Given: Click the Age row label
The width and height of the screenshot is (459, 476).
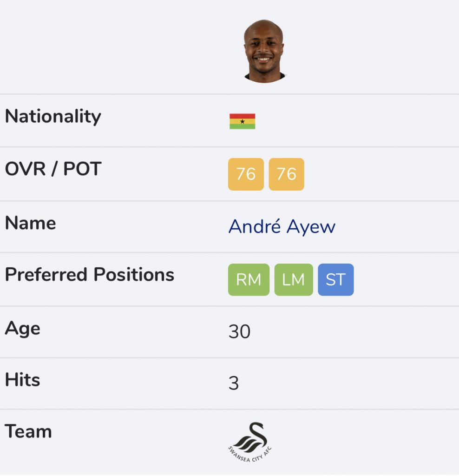Looking at the screenshot, I should pyautogui.click(x=22, y=329).
